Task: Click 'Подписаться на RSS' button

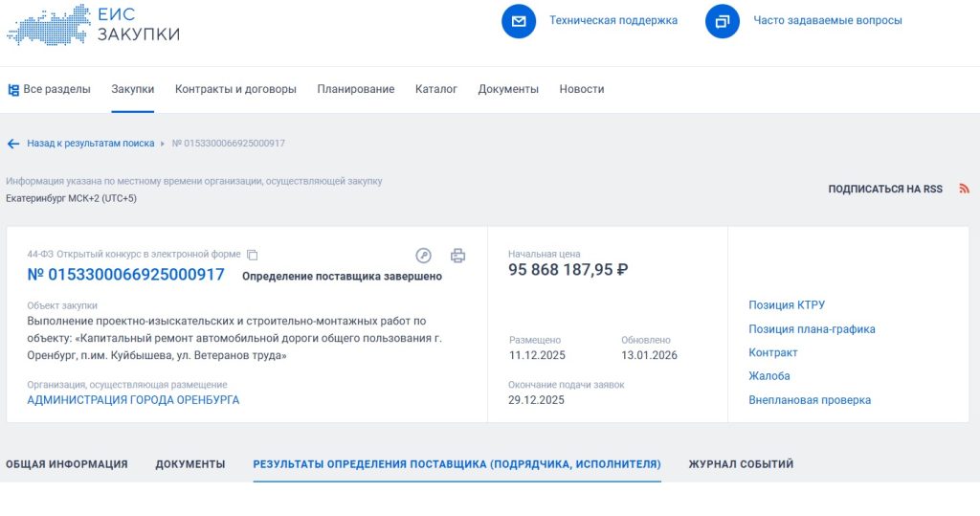Action: click(885, 190)
